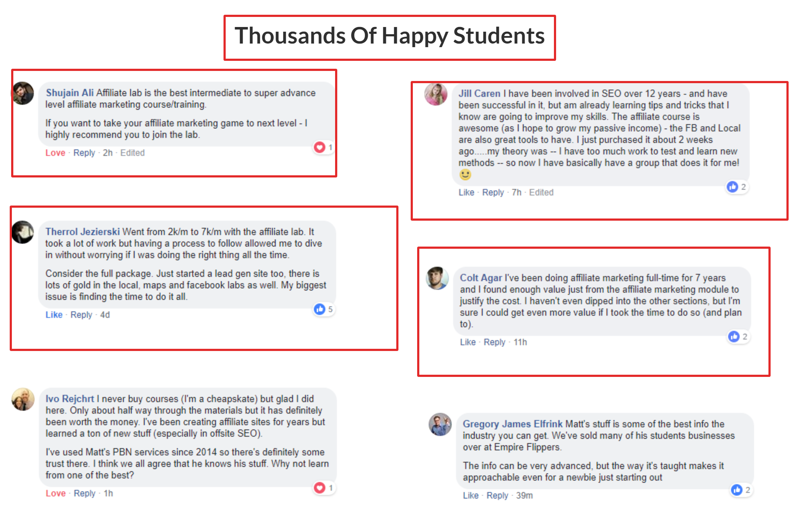Like Gregory James Elfrink's comment

(470, 496)
